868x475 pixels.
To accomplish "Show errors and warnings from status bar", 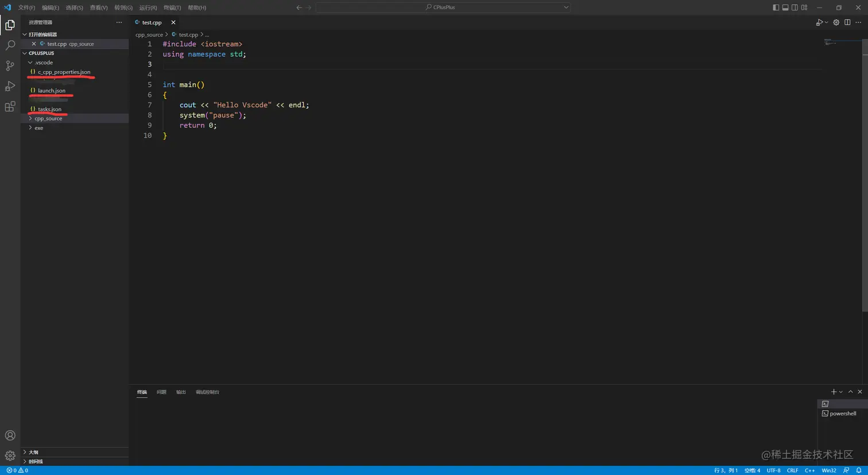I will [17, 470].
